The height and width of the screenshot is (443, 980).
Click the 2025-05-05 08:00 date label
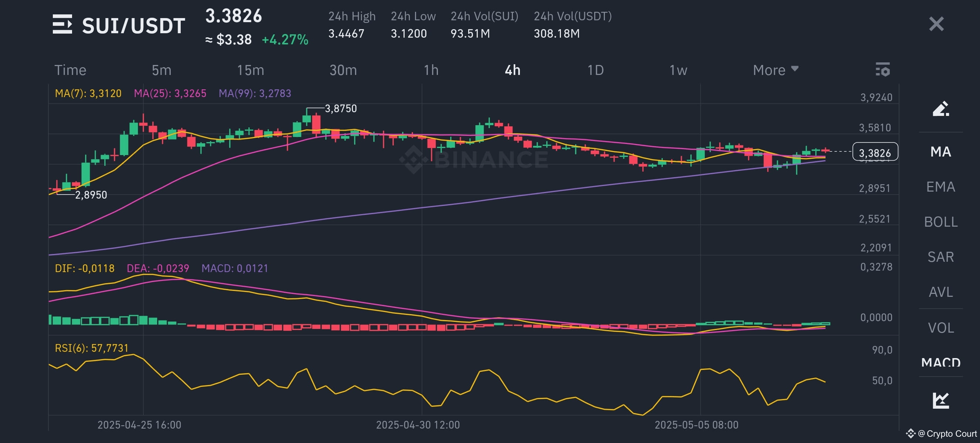696,425
